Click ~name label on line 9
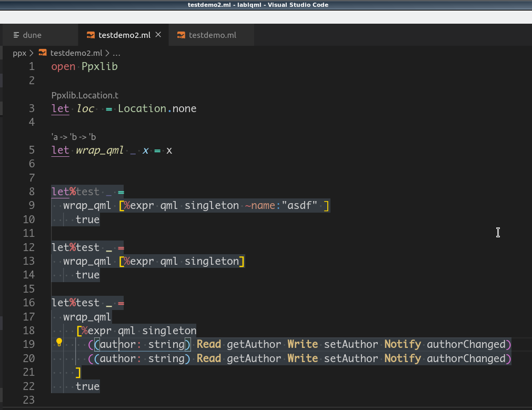 (x=260, y=206)
